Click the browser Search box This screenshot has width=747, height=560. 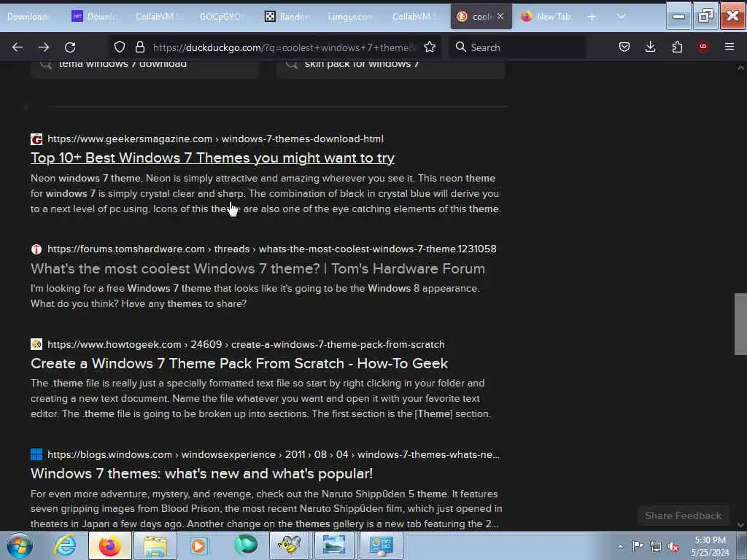517,47
